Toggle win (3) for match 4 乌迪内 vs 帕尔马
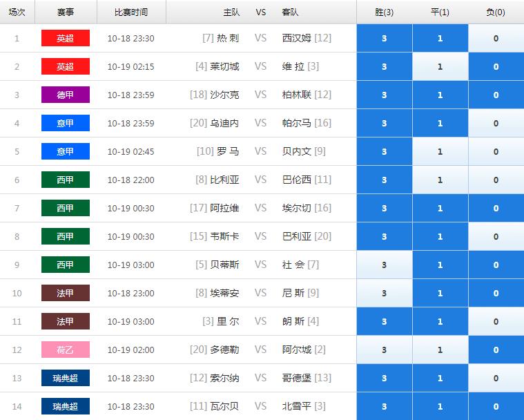Screen dimensions: 524x420 (x=385, y=123)
